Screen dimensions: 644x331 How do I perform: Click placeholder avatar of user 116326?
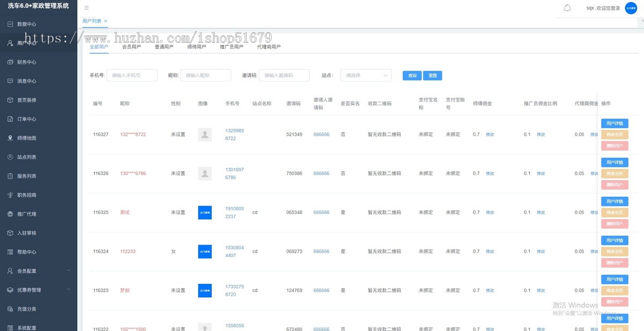coord(204,173)
